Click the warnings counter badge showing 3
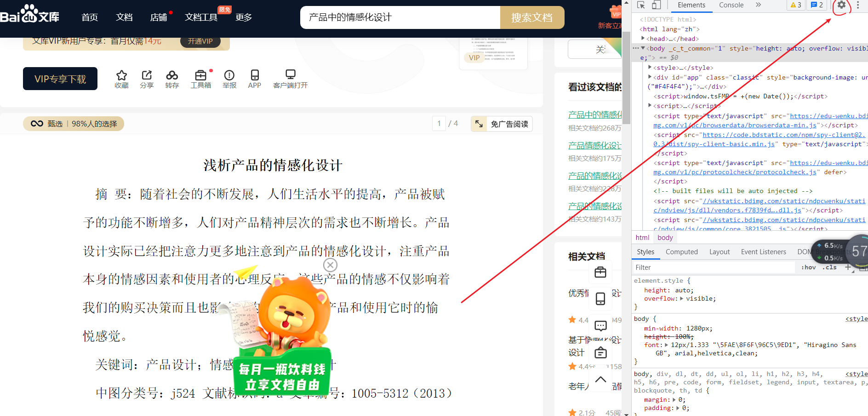The height and width of the screenshot is (416, 868). click(x=796, y=5)
